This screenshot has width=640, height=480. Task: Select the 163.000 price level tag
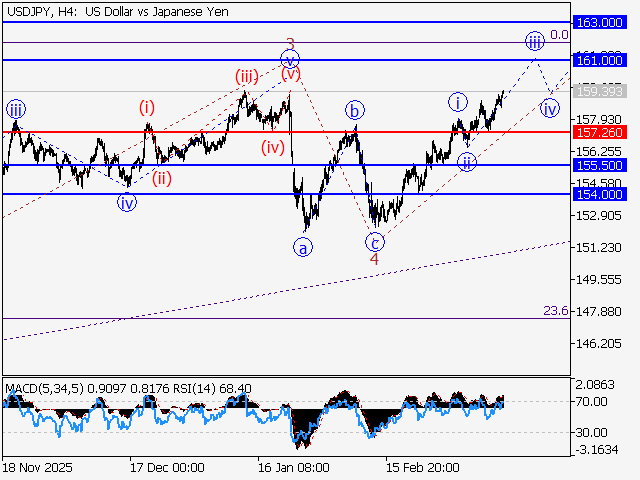[x=600, y=21]
